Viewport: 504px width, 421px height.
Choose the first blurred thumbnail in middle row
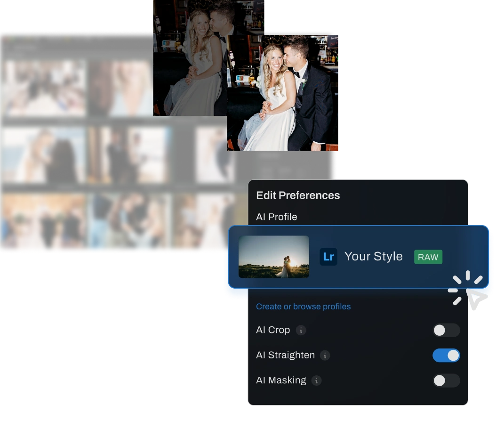tap(43, 155)
